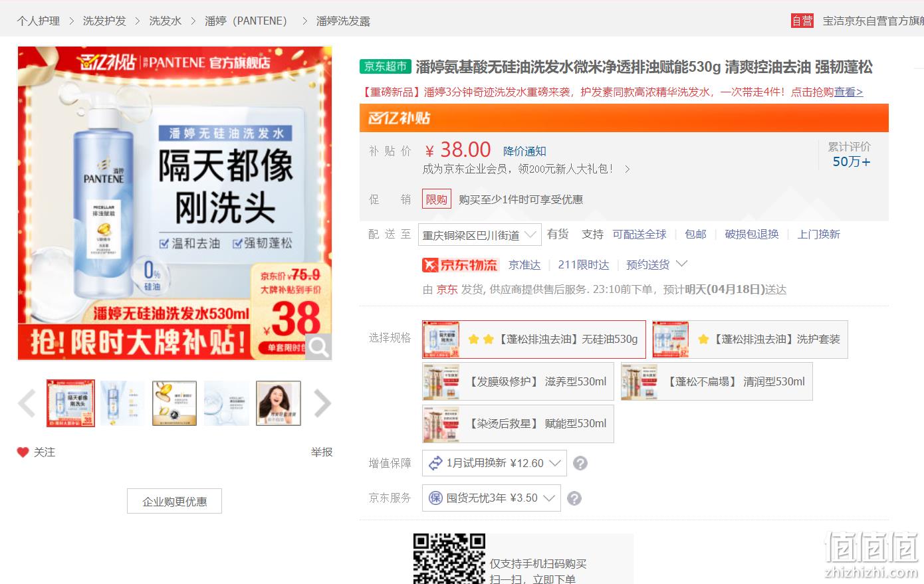This screenshot has height=584, width=924.
Task: Select first thumbnail of red promo image
Action: pyautogui.click(x=70, y=403)
